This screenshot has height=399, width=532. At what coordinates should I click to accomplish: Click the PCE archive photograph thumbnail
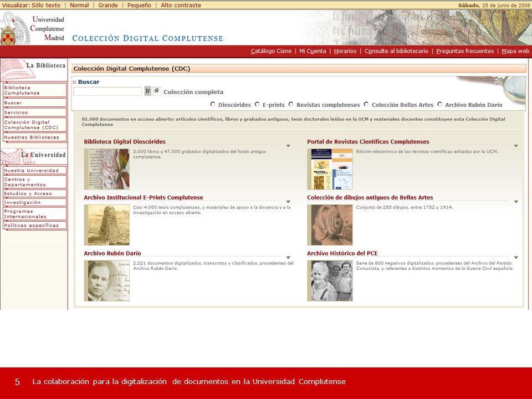click(x=330, y=280)
